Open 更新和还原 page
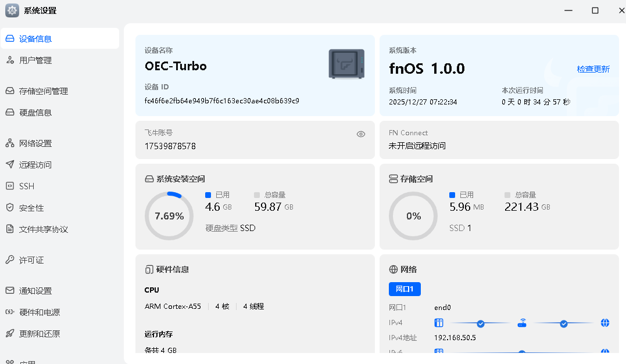The height and width of the screenshot is (364, 626). point(60,333)
